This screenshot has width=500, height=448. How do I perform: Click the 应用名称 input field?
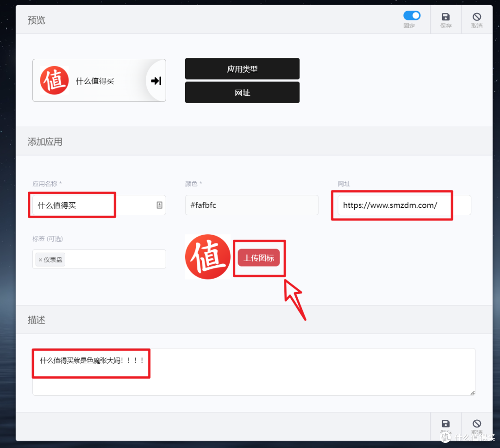point(99,205)
